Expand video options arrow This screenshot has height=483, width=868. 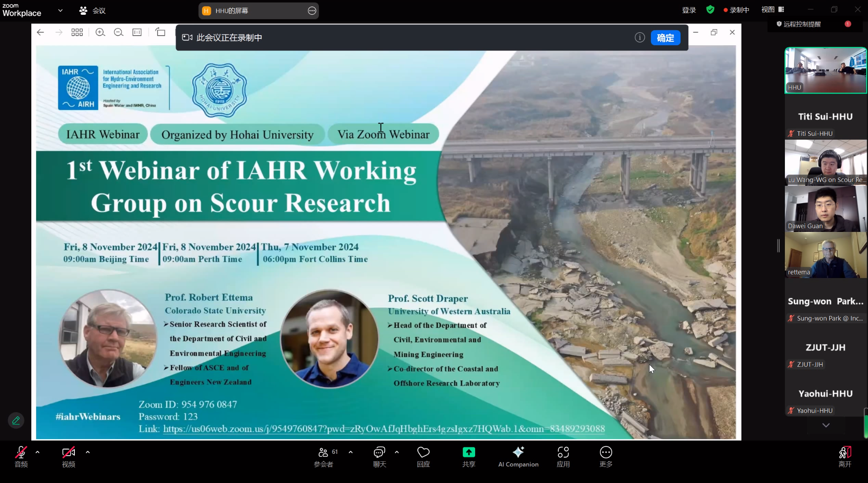88,452
